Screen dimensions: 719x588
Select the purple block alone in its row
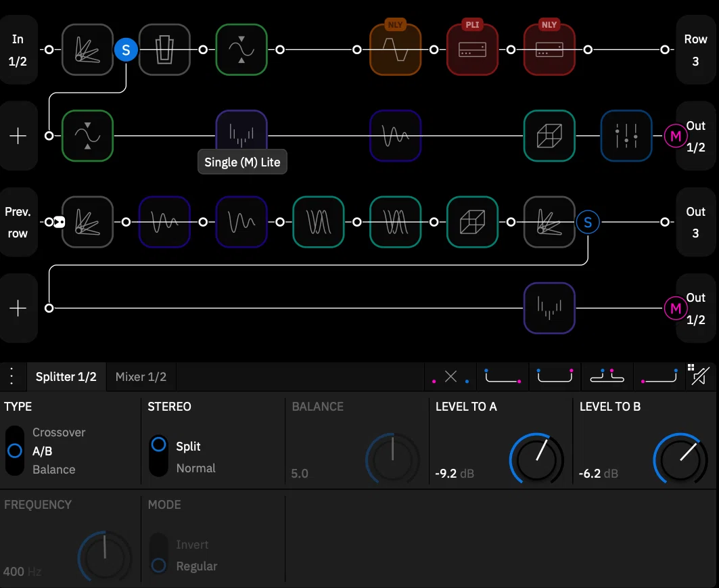(x=549, y=309)
